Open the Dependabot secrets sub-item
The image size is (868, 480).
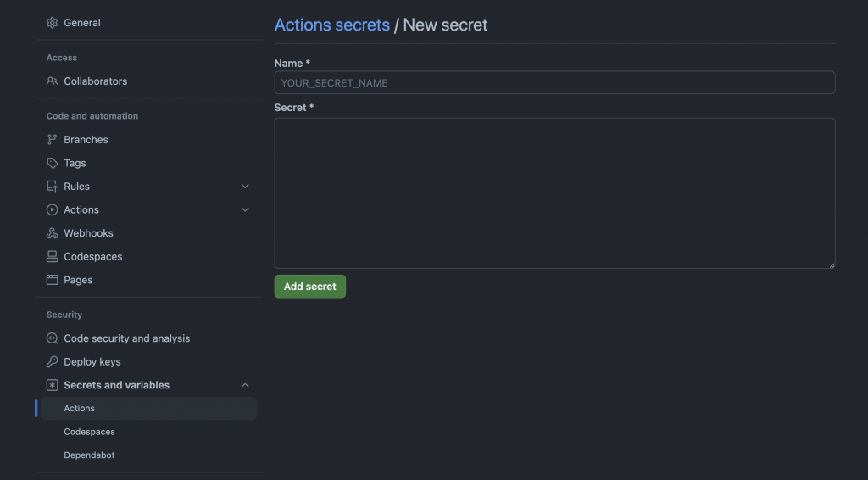[x=89, y=455]
